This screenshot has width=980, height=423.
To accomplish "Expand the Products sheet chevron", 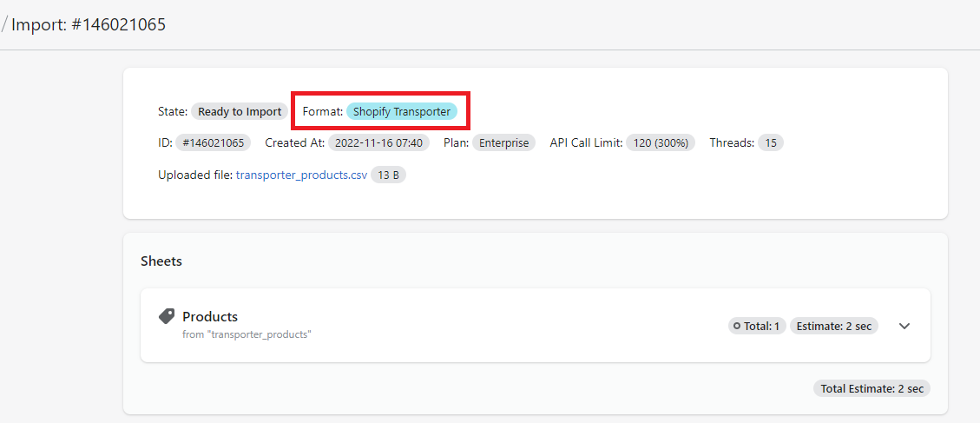I will click(x=904, y=327).
